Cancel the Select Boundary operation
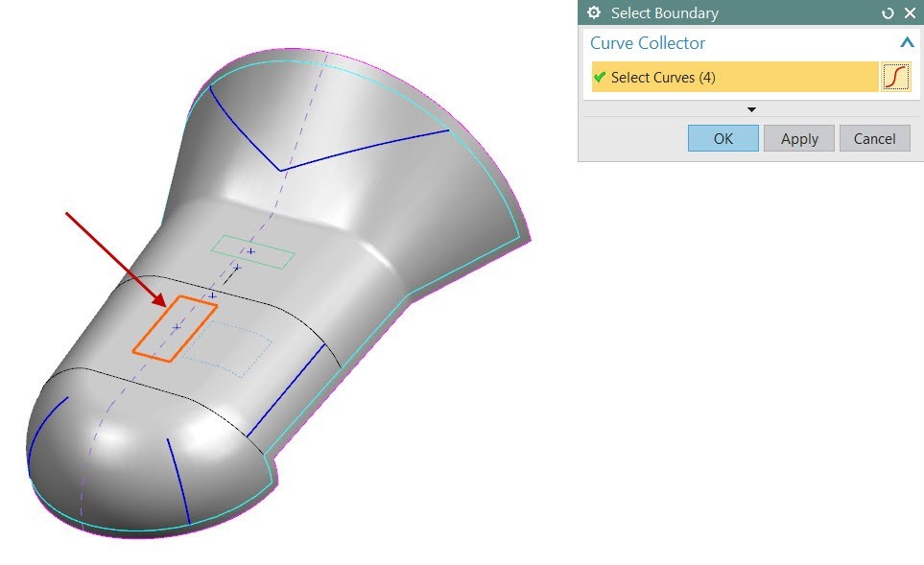 [874, 138]
